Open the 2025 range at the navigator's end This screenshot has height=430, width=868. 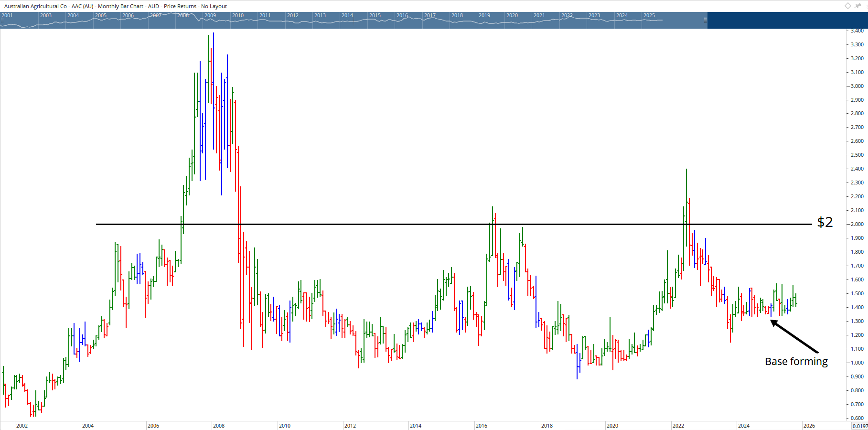tap(650, 15)
